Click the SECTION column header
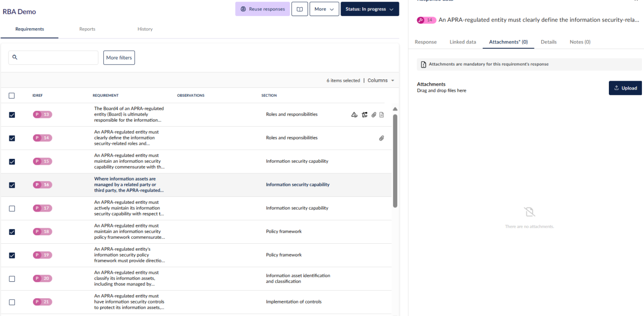Image resolution: width=644 pixels, height=316 pixels. (269, 95)
